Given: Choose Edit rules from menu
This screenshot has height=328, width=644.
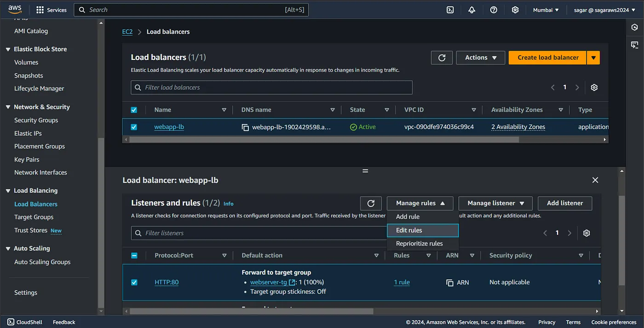Looking at the screenshot, I should point(423,230).
